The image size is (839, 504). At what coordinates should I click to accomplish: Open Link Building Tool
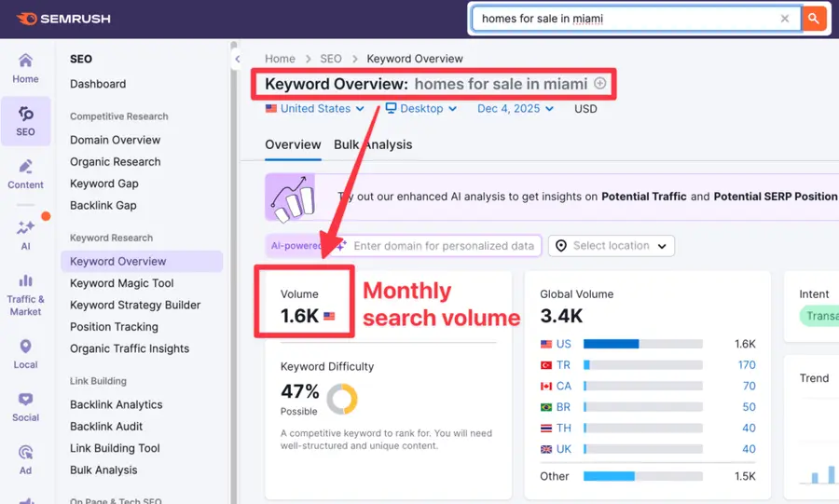point(115,448)
